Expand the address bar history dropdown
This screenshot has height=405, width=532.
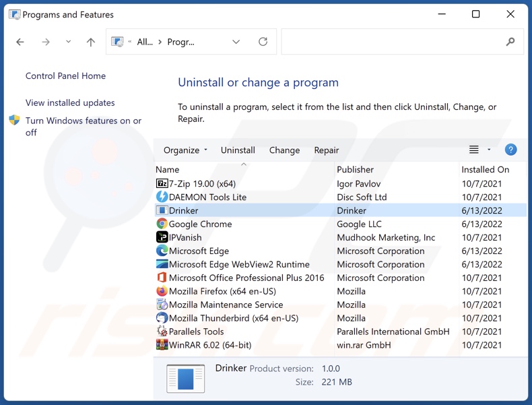[236, 42]
